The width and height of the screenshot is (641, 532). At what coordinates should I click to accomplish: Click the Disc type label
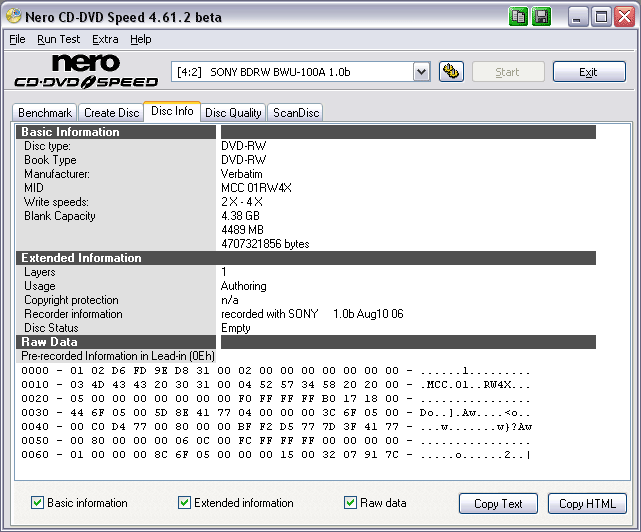(x=47, y=146)
